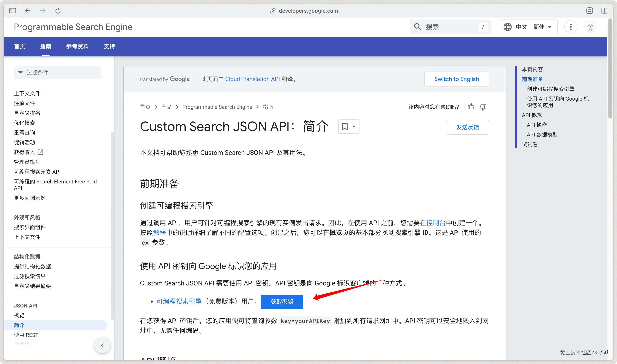
Task: Toggle the browser sidebar panel icon
Action: (x=12, y=11)
